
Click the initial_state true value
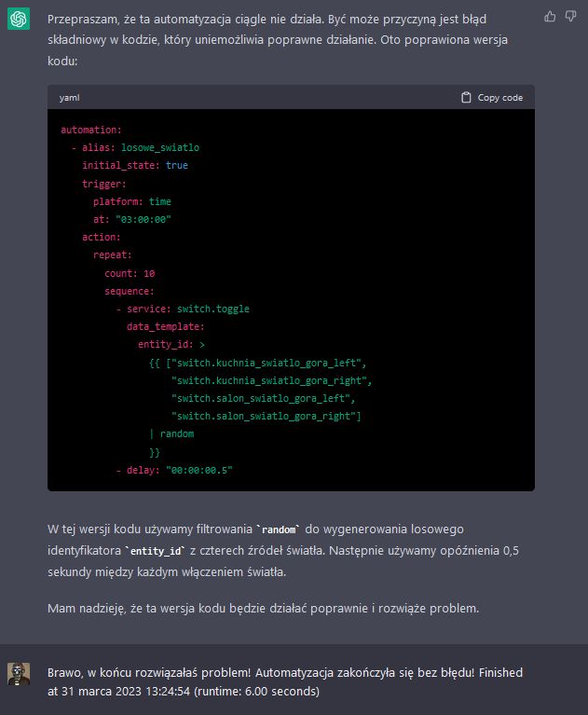point(176,165)
